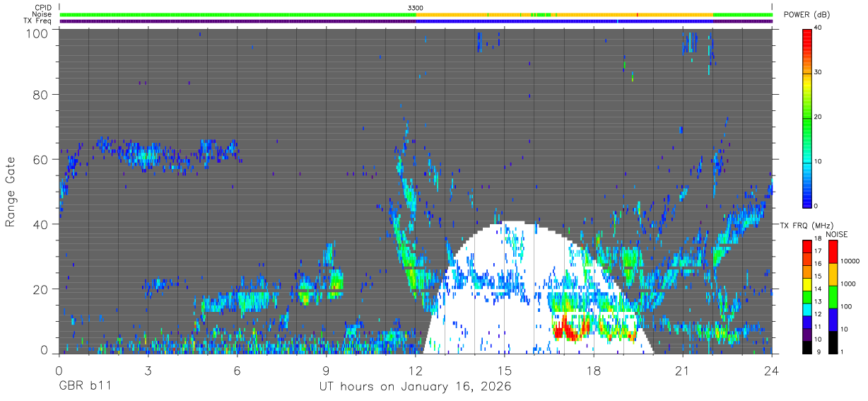This screenshot has width=868, height=401.
Task: Click the NOISE legend title
Action: (x=836, y=234)
